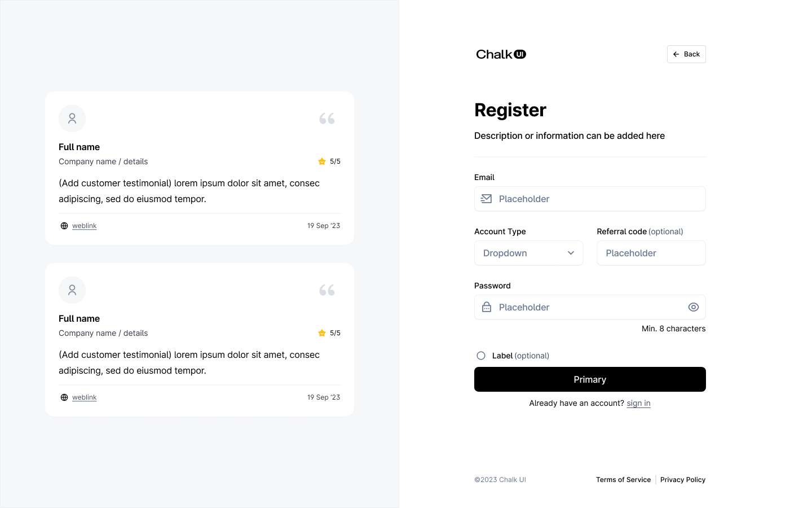Click the Back button
The image size is (812, 508).
(x=686, y=54)
